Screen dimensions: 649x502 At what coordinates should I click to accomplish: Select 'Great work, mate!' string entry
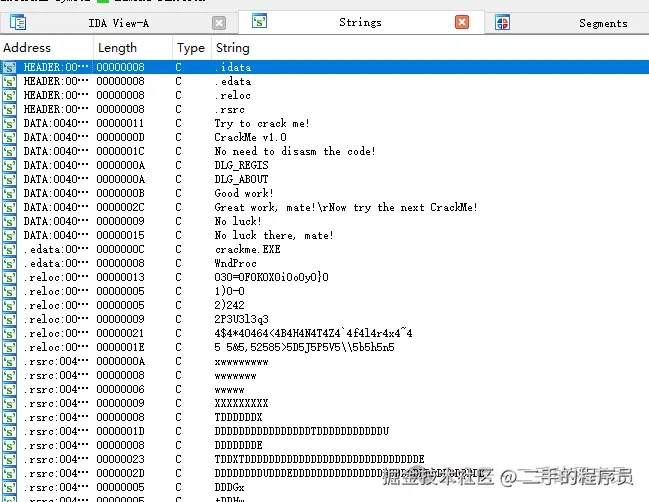[346, 207]
